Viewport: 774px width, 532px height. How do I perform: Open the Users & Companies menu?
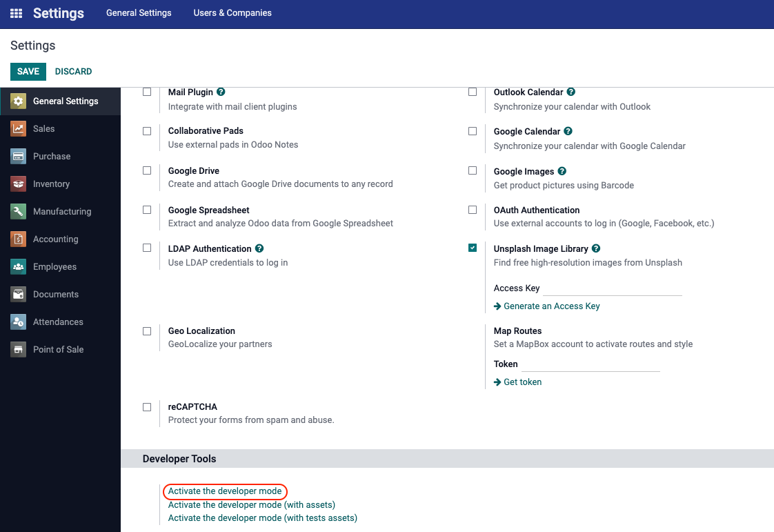[232, 13]
